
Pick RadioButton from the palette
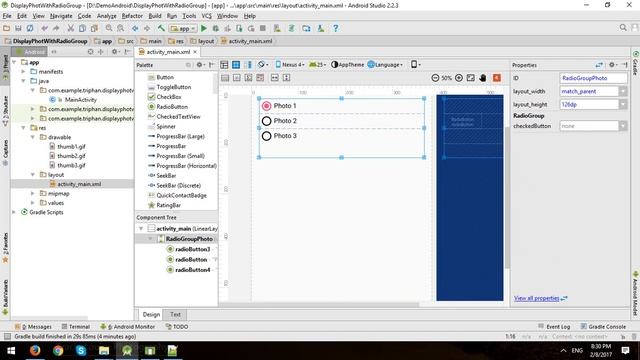pyautogui.click(x=168, y=107)
